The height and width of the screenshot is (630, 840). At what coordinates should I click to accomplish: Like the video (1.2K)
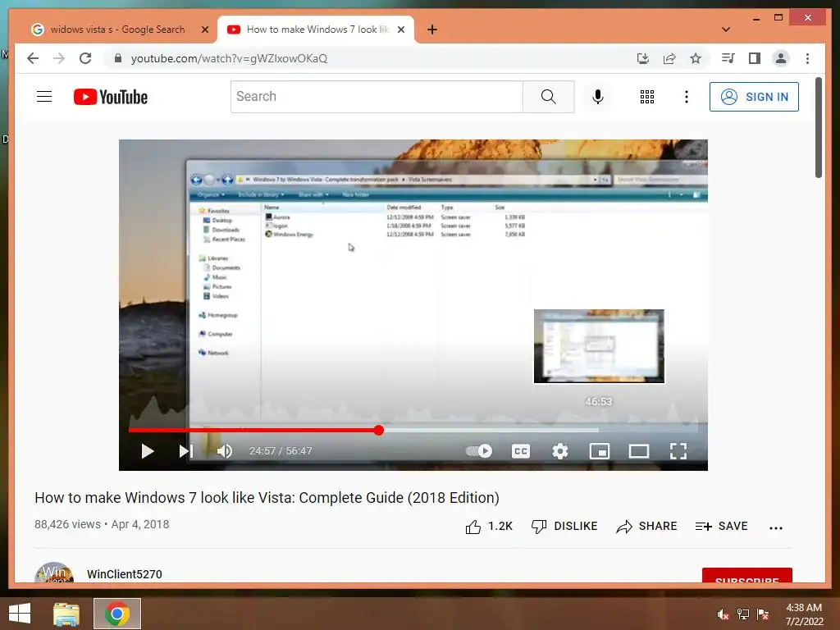click(x=489, y=527)
